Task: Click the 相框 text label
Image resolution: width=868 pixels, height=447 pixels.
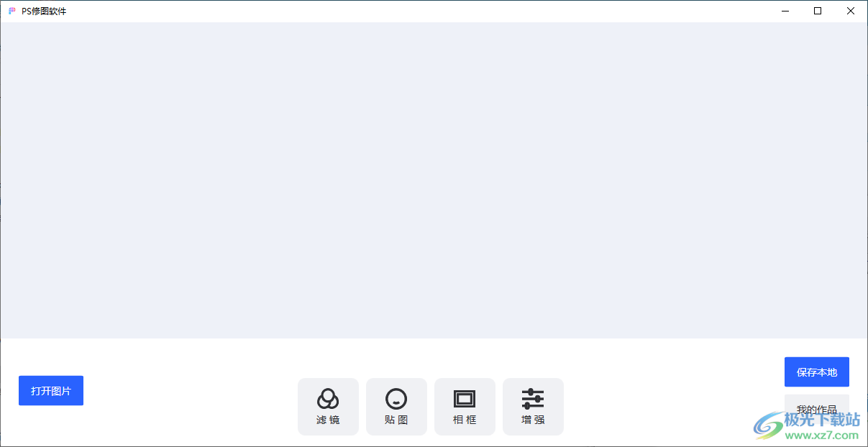Action: pyautogui.click(x=465, y=420)
